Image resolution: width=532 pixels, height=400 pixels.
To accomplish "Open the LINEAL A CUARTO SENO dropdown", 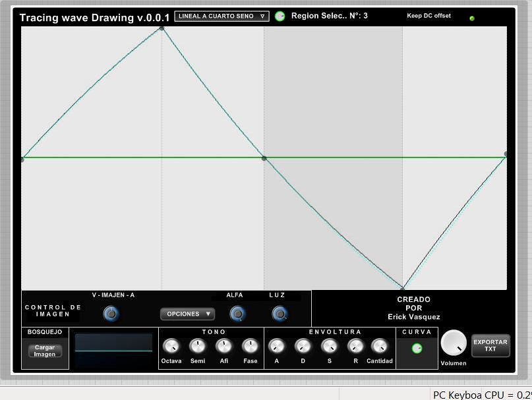I will point(222,16).
